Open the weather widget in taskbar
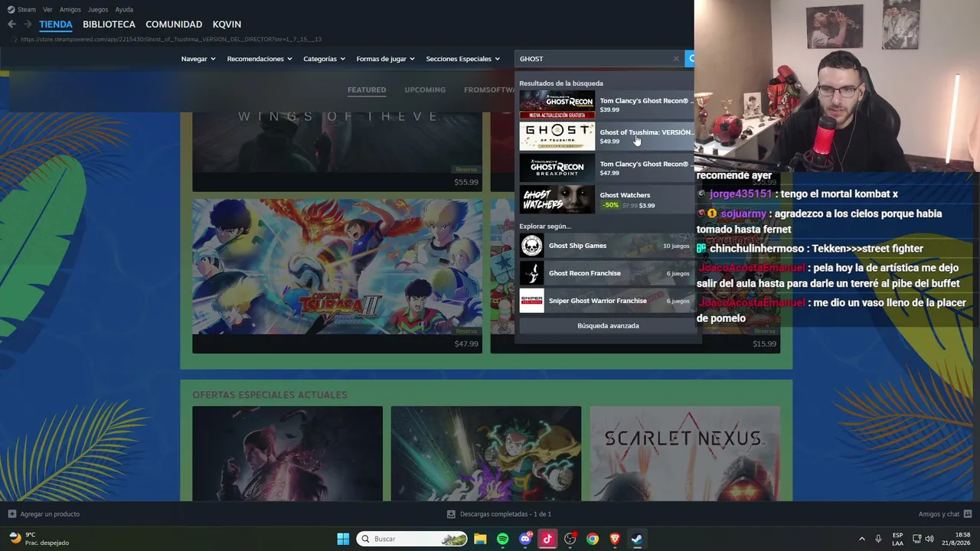The width and height of the screenshot is (980, 551). [x=41, y=539]
